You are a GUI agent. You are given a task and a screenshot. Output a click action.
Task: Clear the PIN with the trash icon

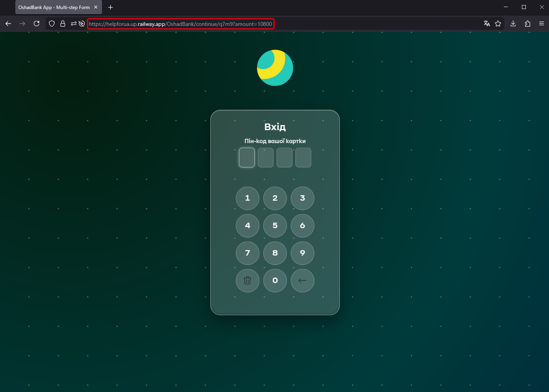248,281
